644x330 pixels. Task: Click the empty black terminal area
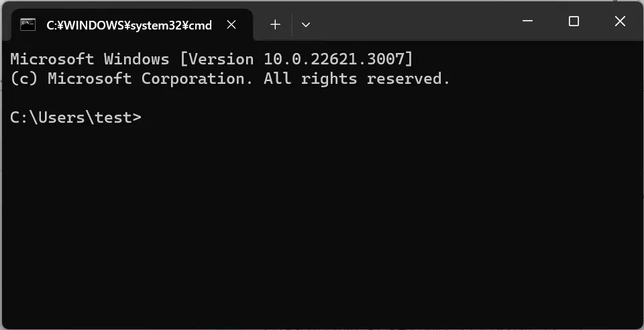[x=322, y=226]
